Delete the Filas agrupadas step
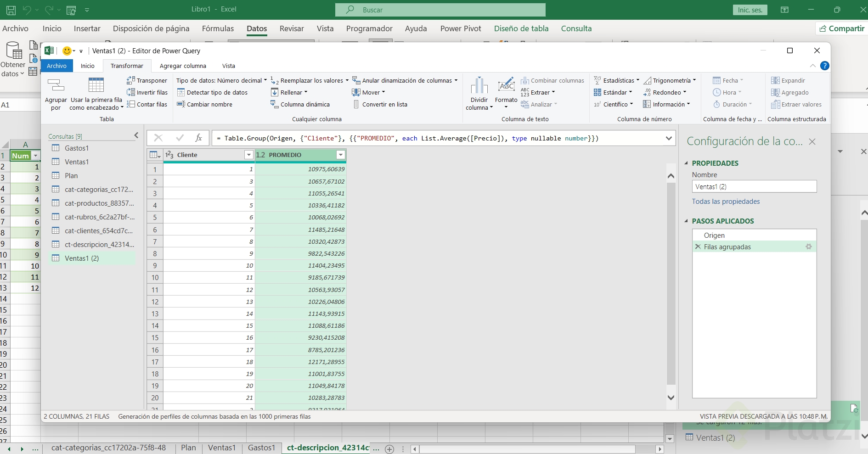 (x=698, y=247)
